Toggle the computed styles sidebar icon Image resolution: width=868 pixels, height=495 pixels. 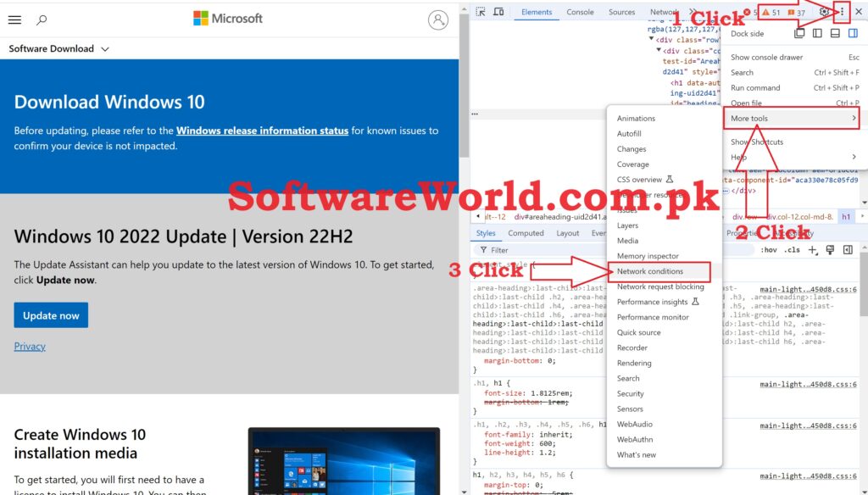pos(848,250)
